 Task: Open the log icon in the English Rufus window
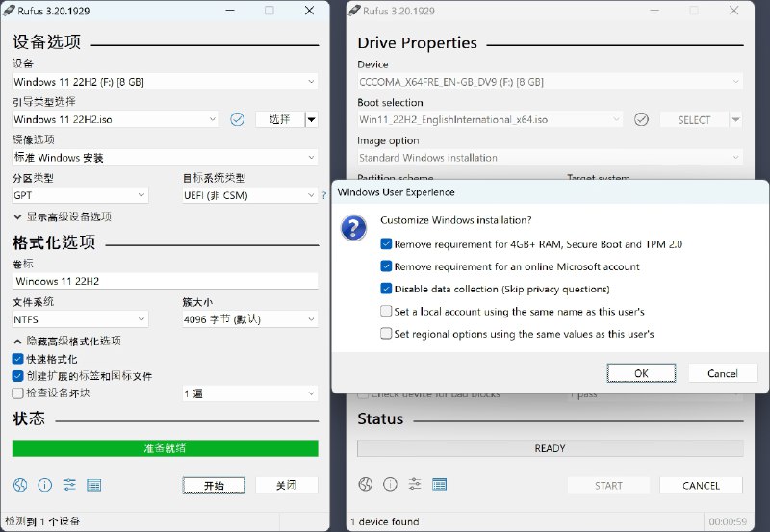point(440,484)
